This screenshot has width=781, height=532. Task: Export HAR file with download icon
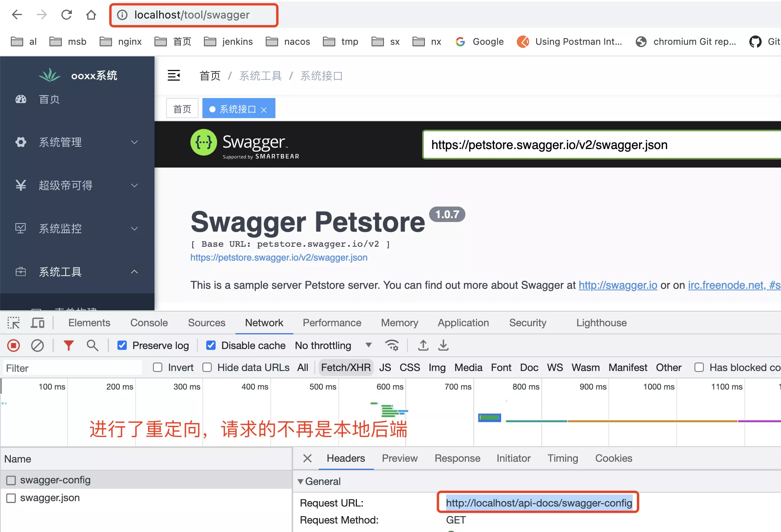coord(443,345)
